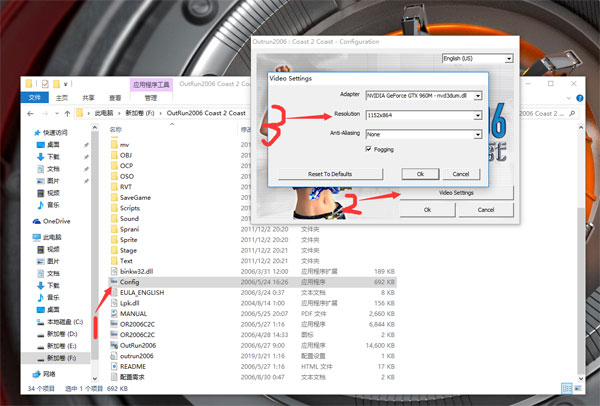This screenshot has height=406, width=600.
Task: Open recent locations dropdown arrow
Action: (57, 114)
